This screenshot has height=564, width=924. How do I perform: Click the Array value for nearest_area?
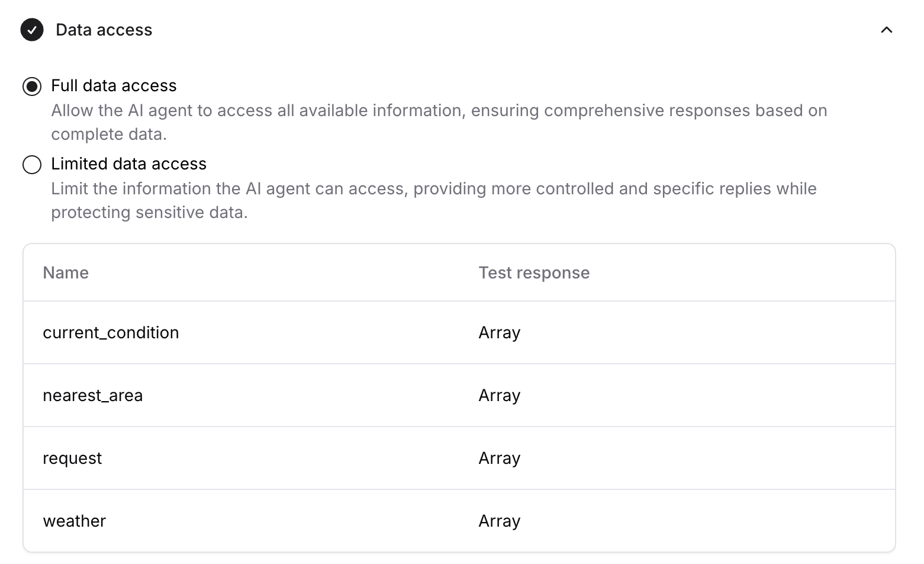point(499,395)
